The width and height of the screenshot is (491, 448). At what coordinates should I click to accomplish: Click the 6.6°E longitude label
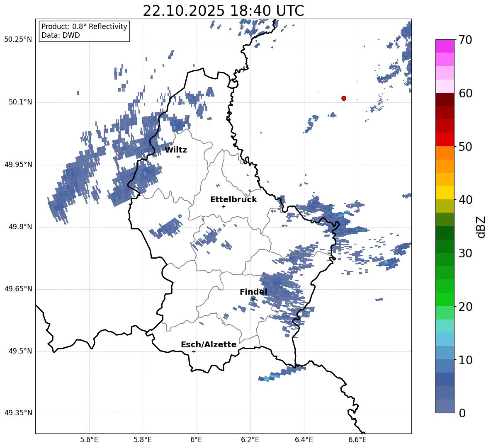(x=357, y=440)
